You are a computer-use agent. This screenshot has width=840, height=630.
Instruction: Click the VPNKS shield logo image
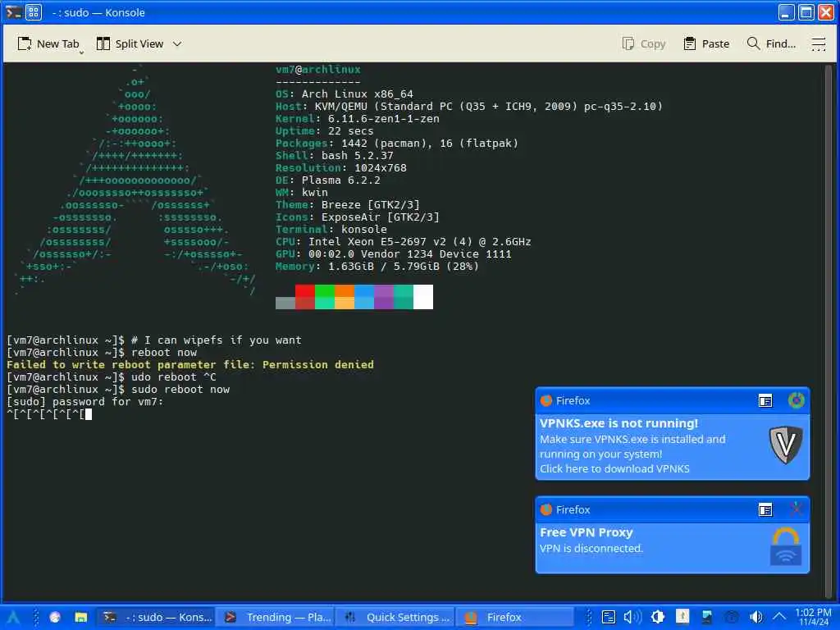[785, 445]
